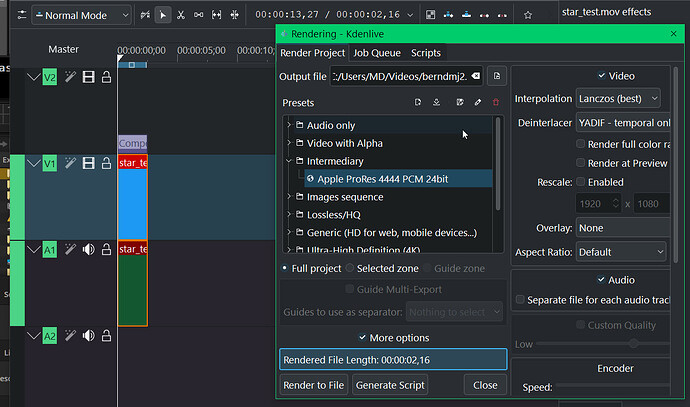Expand the Lossless/HQ folder
The width and height of the screenshot is (690, 407).
tap(289, 215)
